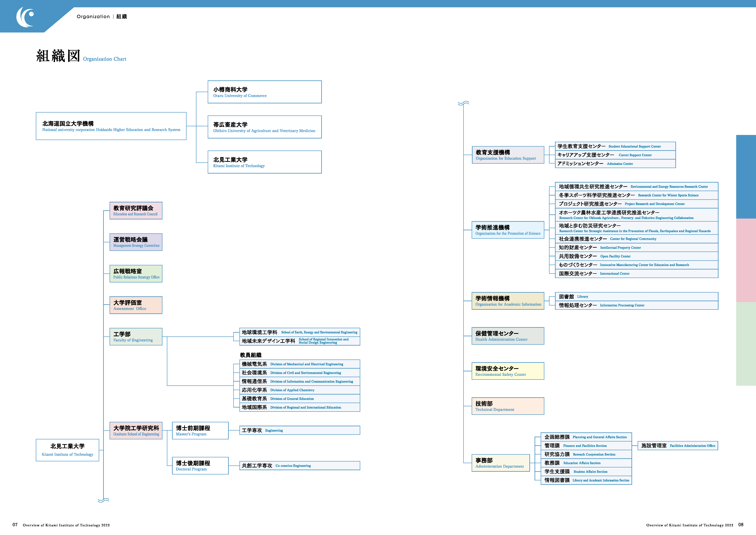This screenshot has width=756, height=535.
Task: Click the blue side tab on right edge
Action: coord(746,177)
